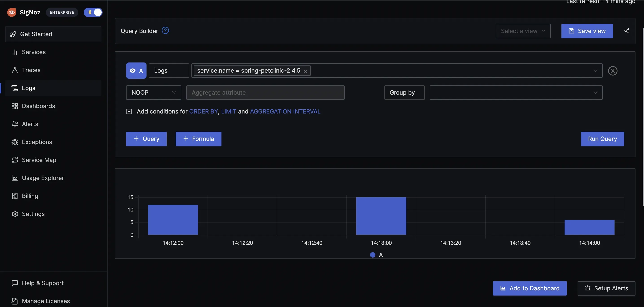
Task: Open Exceptions in the sidebar
Action: tap(53, 142)
